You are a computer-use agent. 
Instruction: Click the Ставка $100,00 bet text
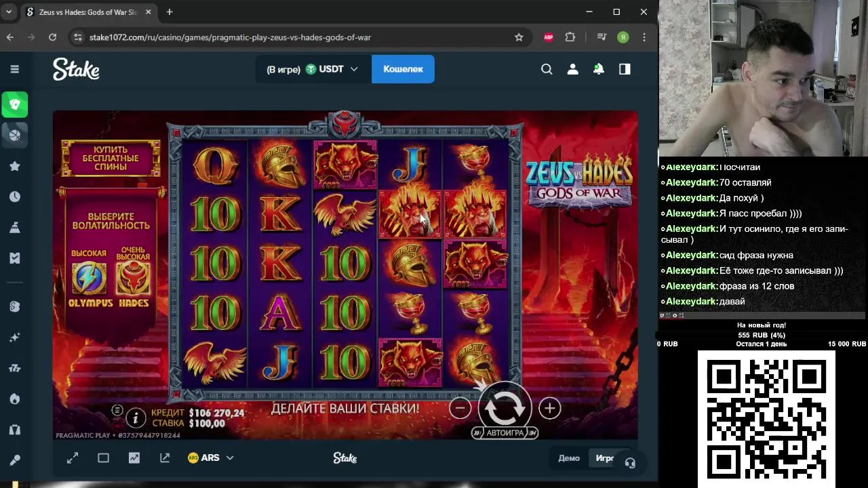click(189, 424)
